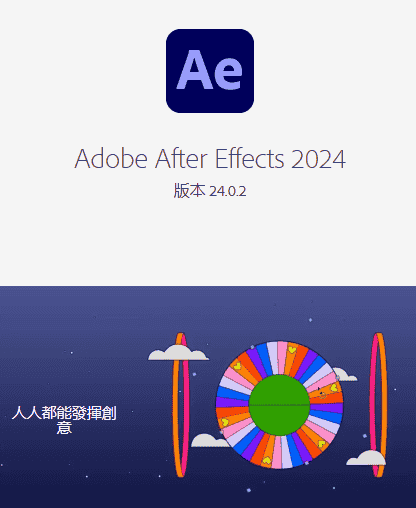Click the cloud at the wheel's lower left

point(210,441)
